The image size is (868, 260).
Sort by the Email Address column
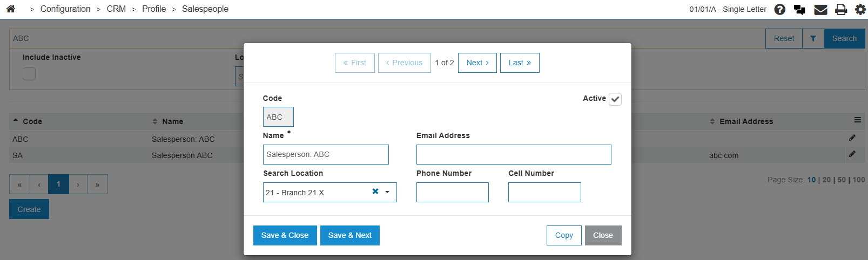pos(746,121)
